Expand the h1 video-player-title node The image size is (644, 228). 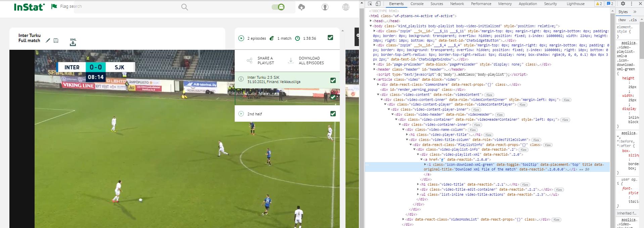[407, 135]
